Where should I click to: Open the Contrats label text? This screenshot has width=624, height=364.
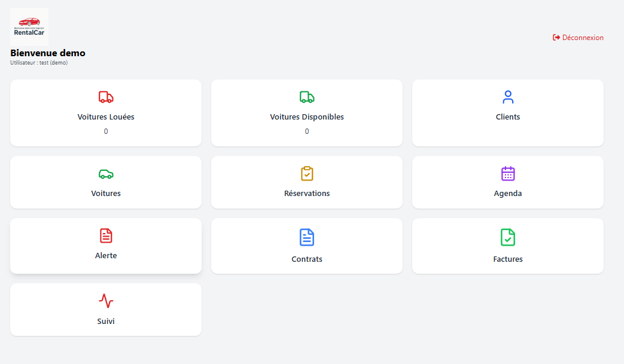coord(307,259)
